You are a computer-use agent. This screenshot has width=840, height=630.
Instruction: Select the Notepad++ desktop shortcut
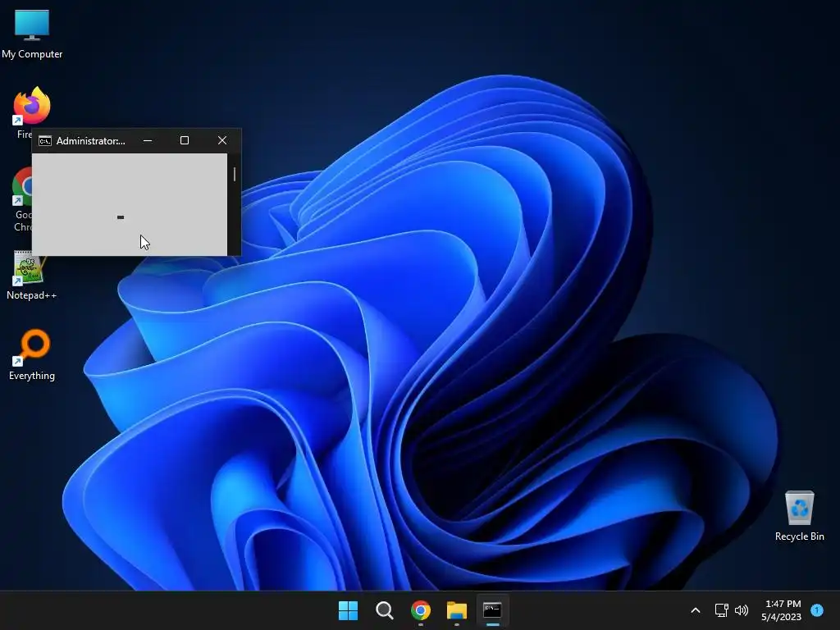31,276
